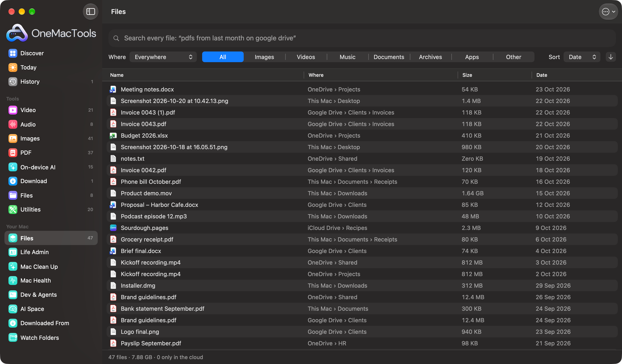
Task: Open Mac Clean Up icon
Action: (13, 266)
